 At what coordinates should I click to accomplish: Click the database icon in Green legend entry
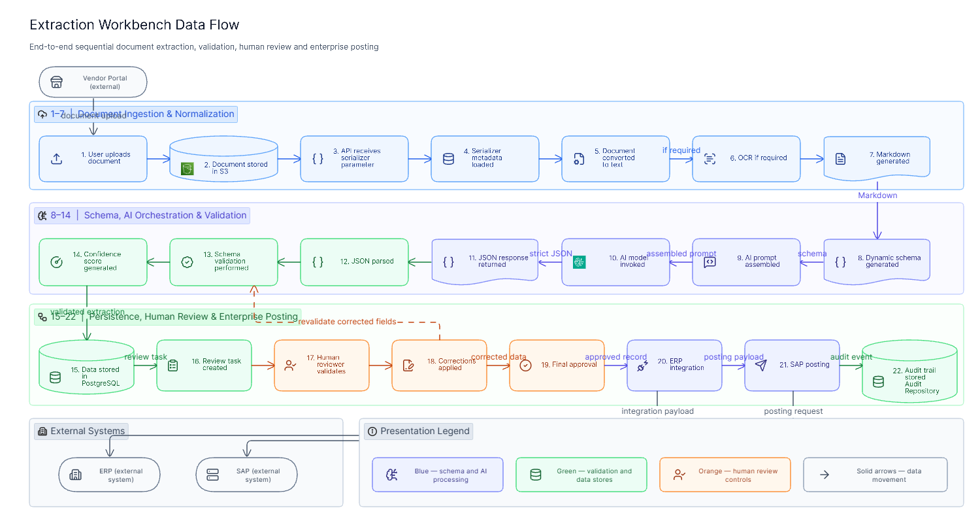click(536, 475)
